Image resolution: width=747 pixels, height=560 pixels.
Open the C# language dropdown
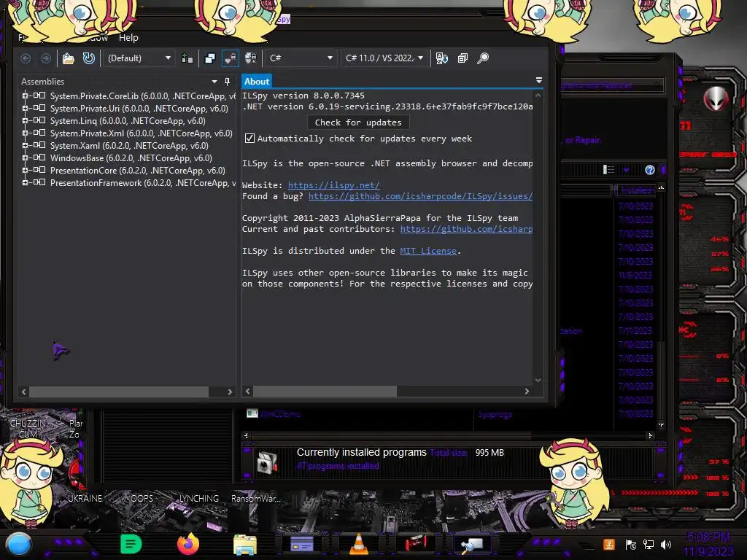(x=301, y=58)
